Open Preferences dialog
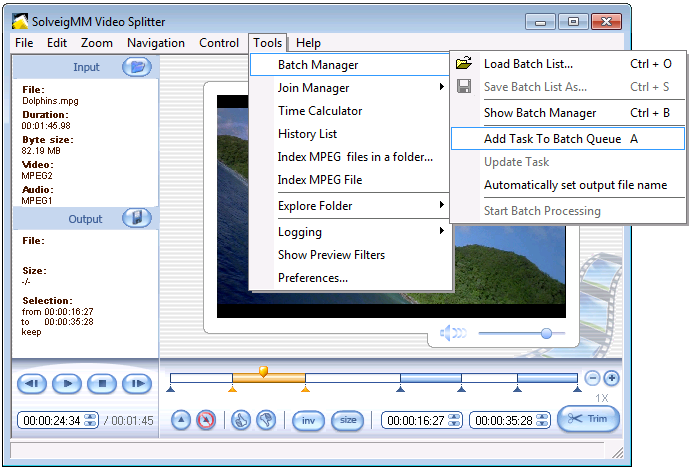 (x=313, y=278)
